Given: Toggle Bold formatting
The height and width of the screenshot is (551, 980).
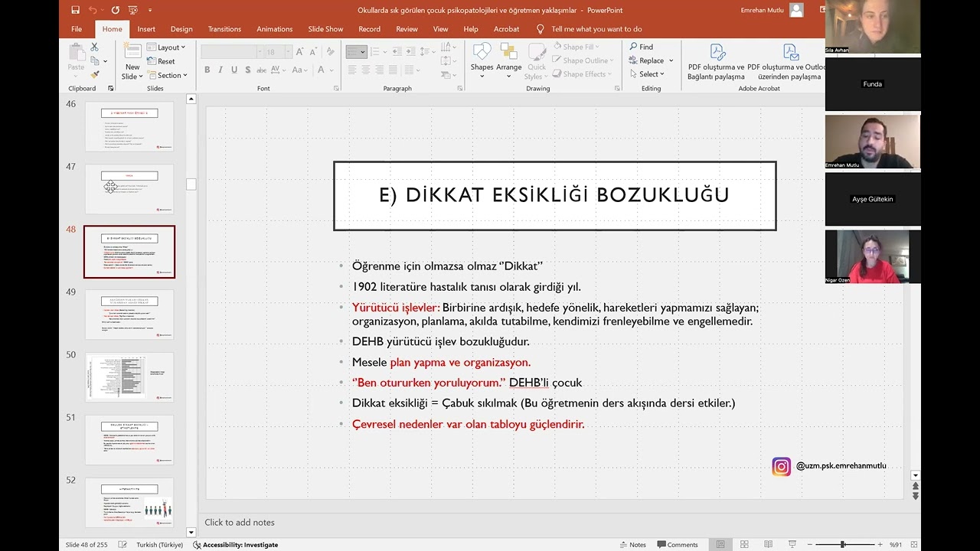Looking at the screenshot, I should (207, 70).
